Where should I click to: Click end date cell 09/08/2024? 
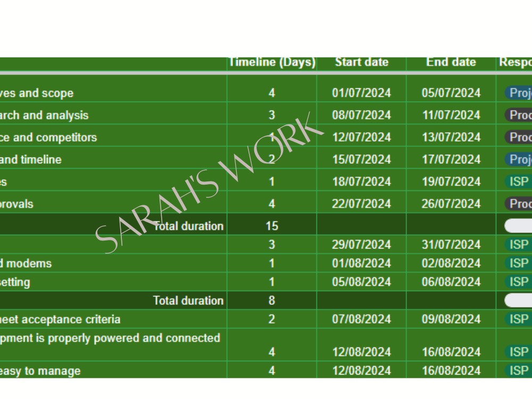pyautogui.click(x=451, y=319)
